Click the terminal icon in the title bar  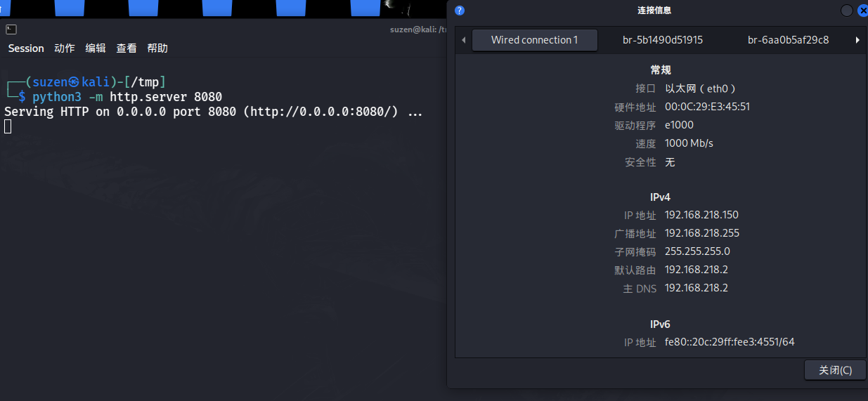pyautogui.click(x=11, y=29)
